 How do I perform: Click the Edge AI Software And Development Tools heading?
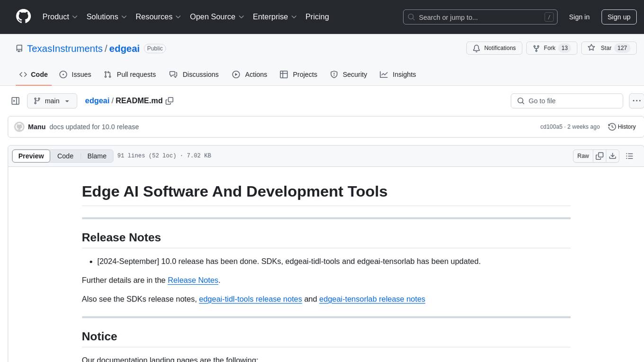point(234,191)
